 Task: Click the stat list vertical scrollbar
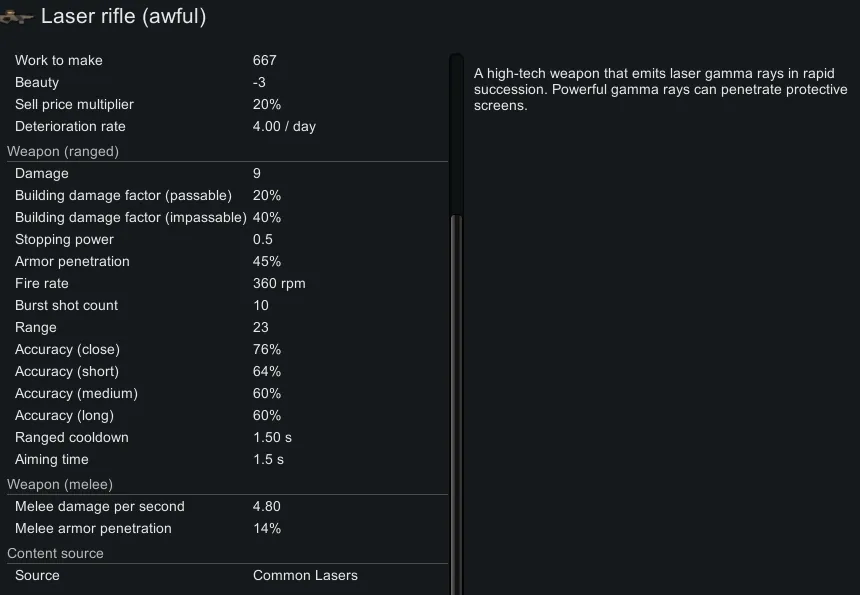coord(456,400)
